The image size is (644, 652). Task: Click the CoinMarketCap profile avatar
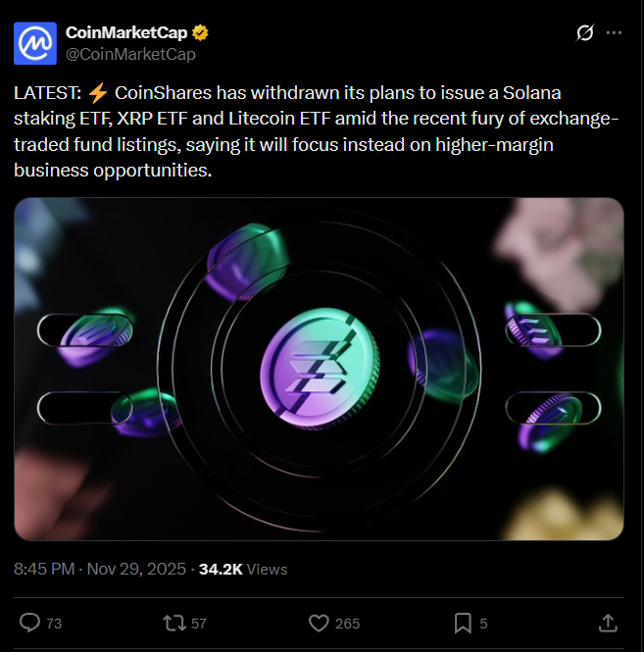click(33, 42)
